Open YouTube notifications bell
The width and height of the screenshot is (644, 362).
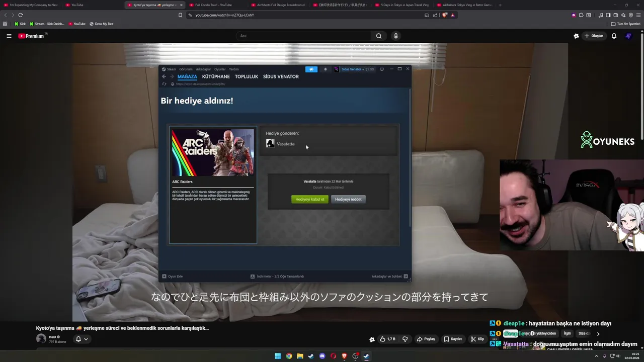(614, 36)
